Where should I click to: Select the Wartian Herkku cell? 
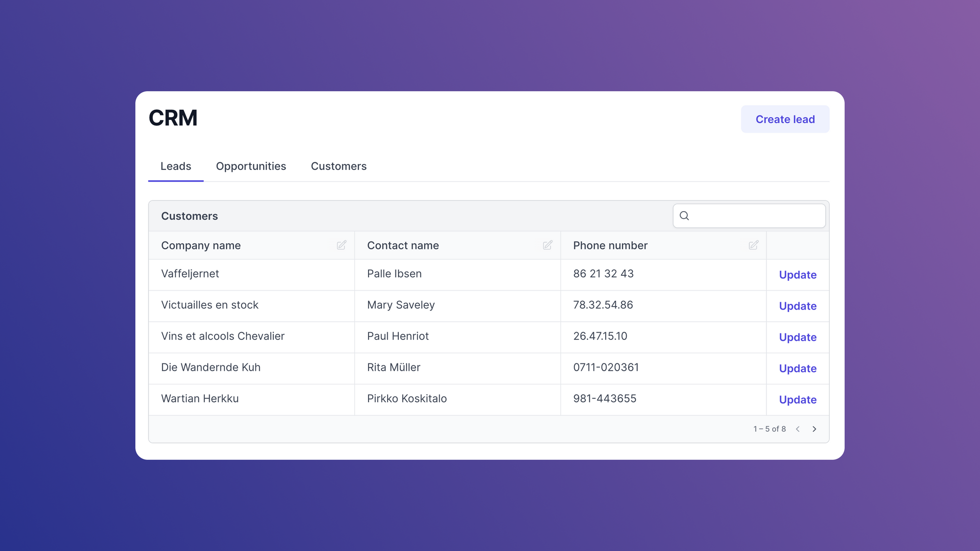251,400
